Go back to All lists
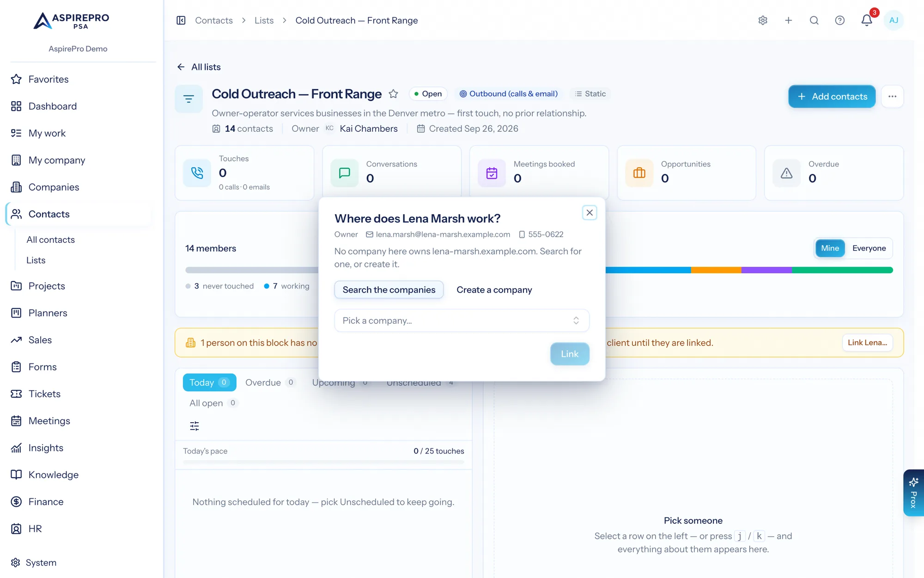This screenshot has height=578, width=924. pyautogui.click(x=199, y=67)
